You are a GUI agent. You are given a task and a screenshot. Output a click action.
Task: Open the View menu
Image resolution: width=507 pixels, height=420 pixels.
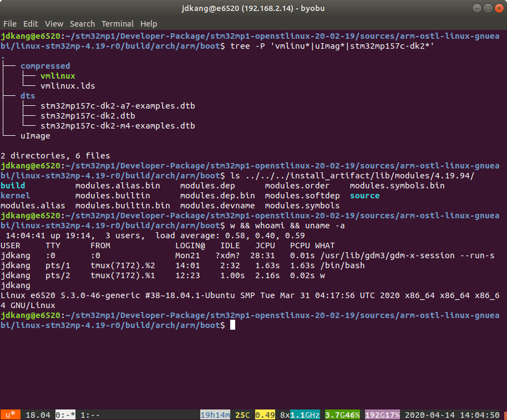54,24
